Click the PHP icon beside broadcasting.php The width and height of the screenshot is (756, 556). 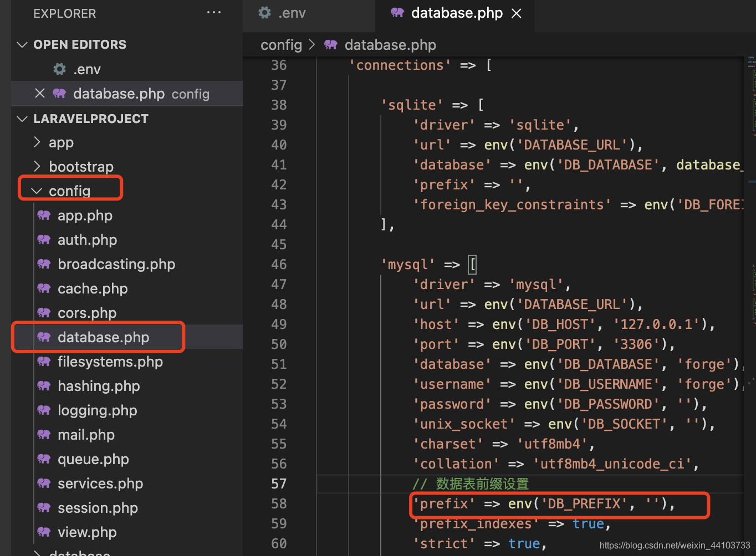pos(44,264)
